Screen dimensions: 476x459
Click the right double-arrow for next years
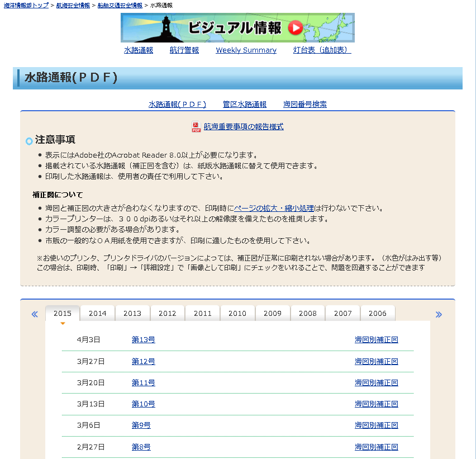pos(439,314)
